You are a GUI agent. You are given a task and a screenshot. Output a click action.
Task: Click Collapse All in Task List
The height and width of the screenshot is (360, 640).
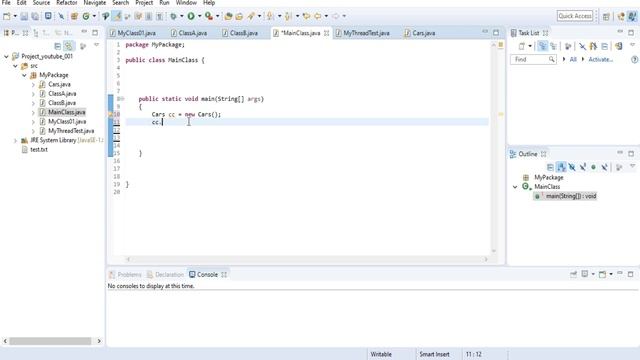pyautogui.click(x=604, y=46)
